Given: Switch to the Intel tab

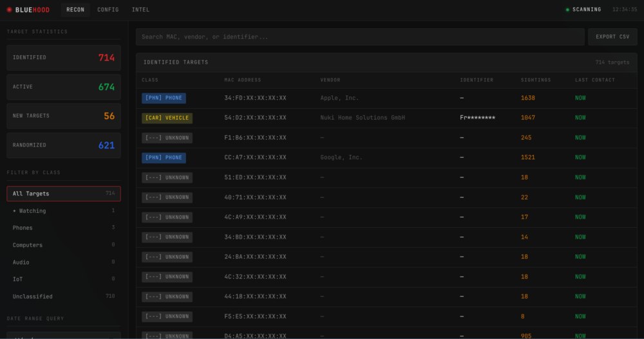Looking at the screenshot, I should pos(140,10).
